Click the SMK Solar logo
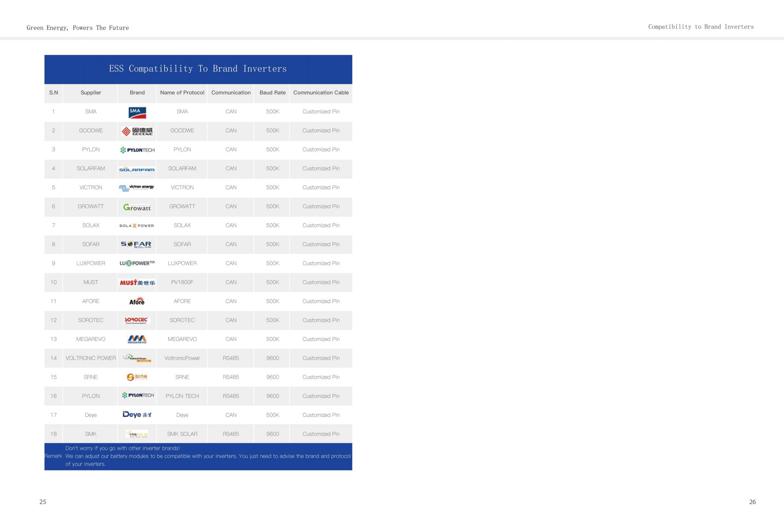The height and width of the screenshot is (532, 784). tap(137, 434)
